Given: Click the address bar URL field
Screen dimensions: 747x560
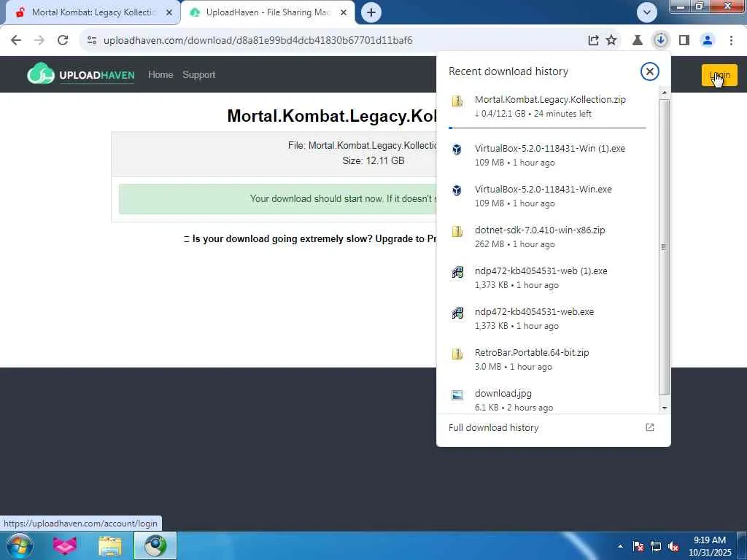Looking at the screenshot, I should 333,40.
